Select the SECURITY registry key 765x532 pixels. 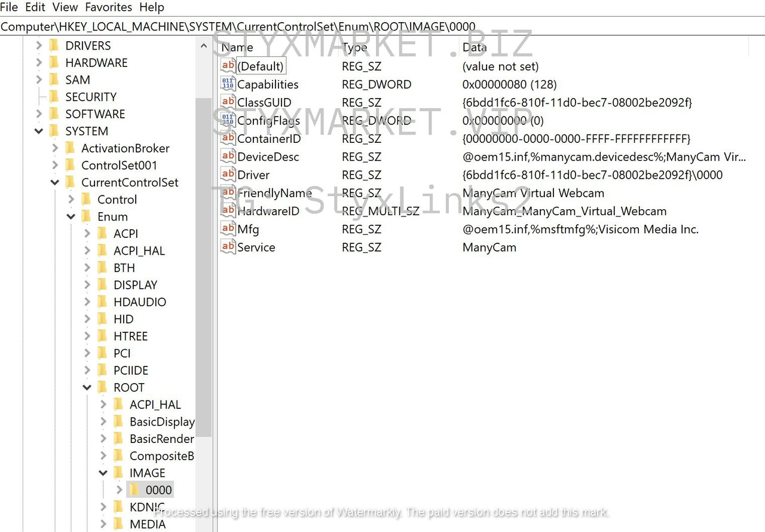[x=91, y=97]
